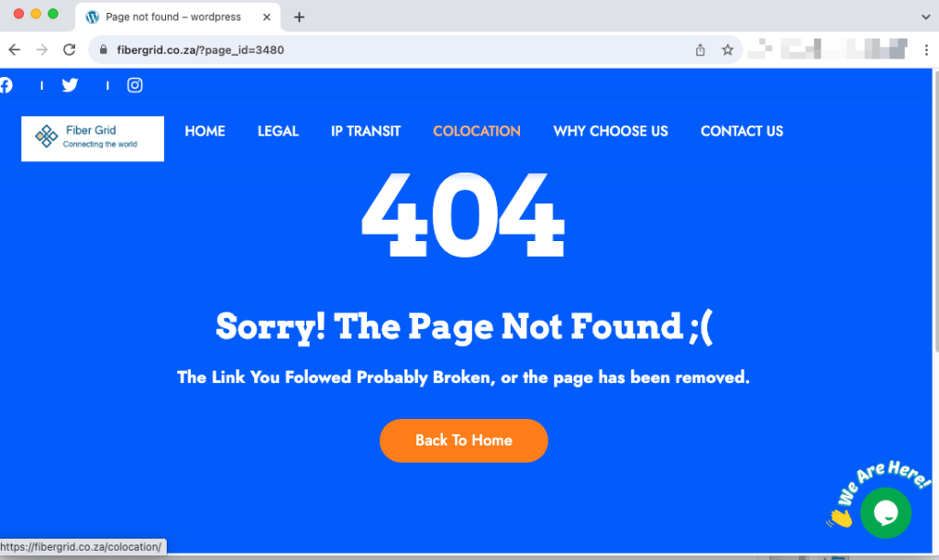Screen dimensions: 939x560
Task: Click the share icon in the address bar
Action: point(700,49)
